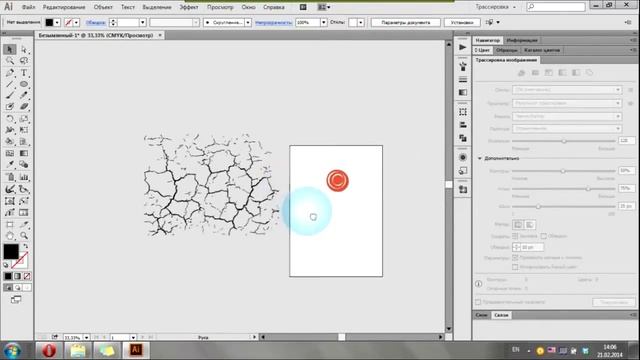Open the Stroke panel icon in dock
Viewport: 640px width, 360px height.
click(x=462, y=80)
